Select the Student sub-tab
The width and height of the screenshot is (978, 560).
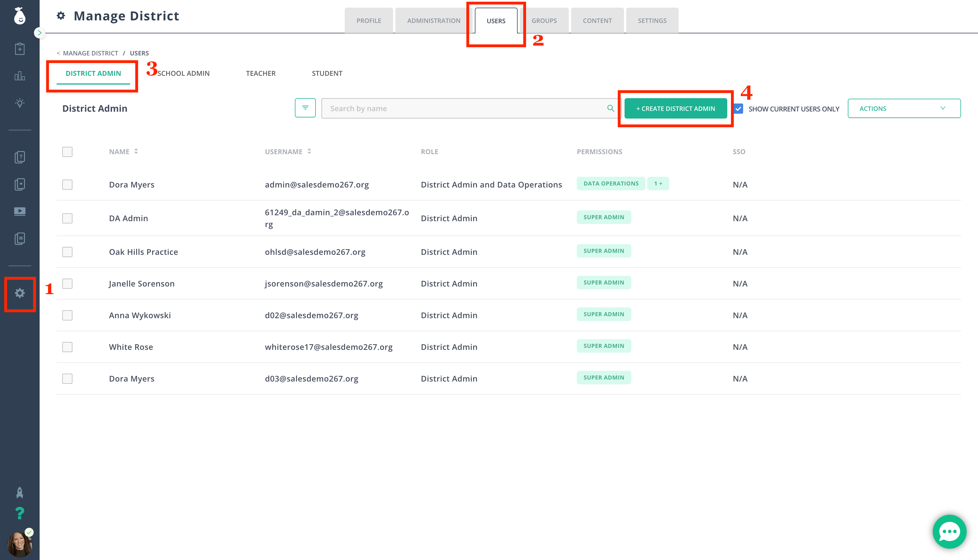click(x=327, y=74)
